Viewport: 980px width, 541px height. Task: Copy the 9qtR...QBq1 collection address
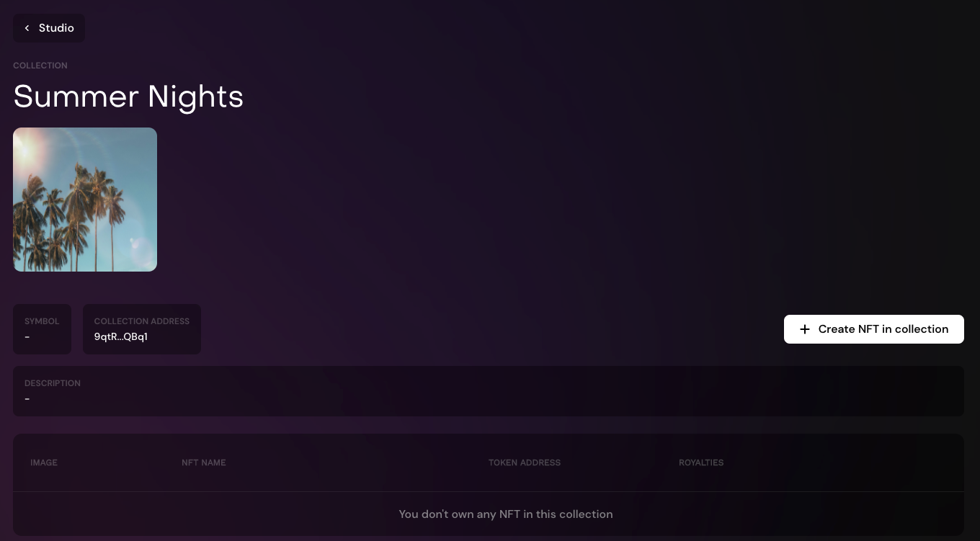click(121, 336)
